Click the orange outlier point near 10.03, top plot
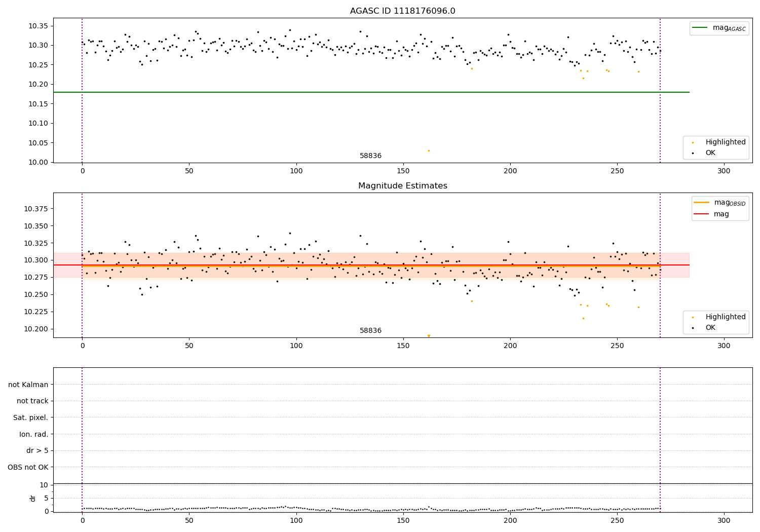This screenshot has width=760, height=532. tap(429, 150)
